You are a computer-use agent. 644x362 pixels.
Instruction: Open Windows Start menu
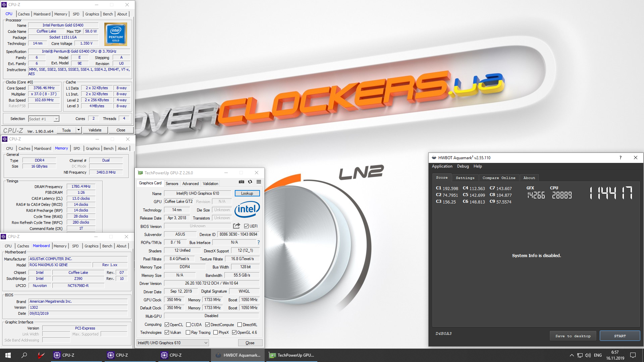click(8, 355)
